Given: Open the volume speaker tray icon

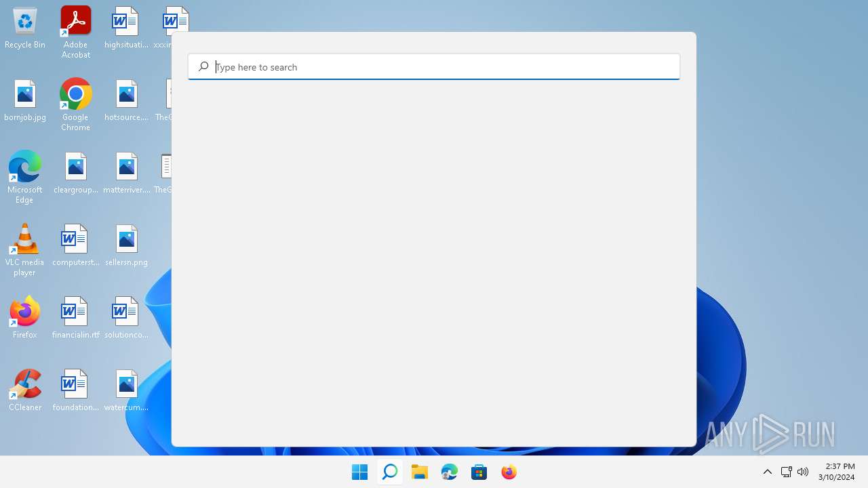Looking at the screenshot, I should tap(803, 472).
